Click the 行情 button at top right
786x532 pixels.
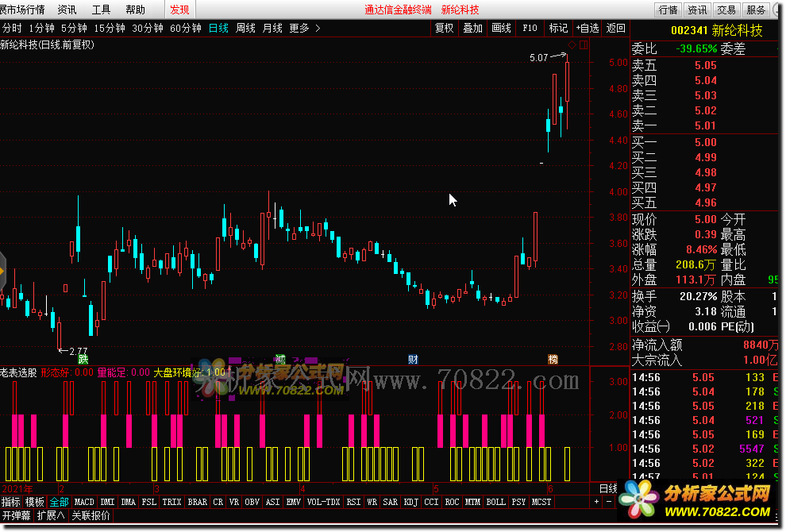point(668,10)
